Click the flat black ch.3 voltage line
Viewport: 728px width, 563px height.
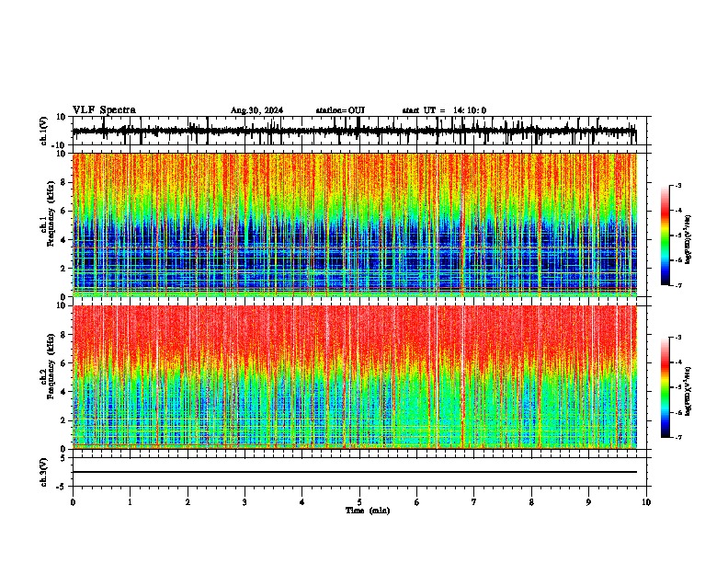(x=355, y=472)
